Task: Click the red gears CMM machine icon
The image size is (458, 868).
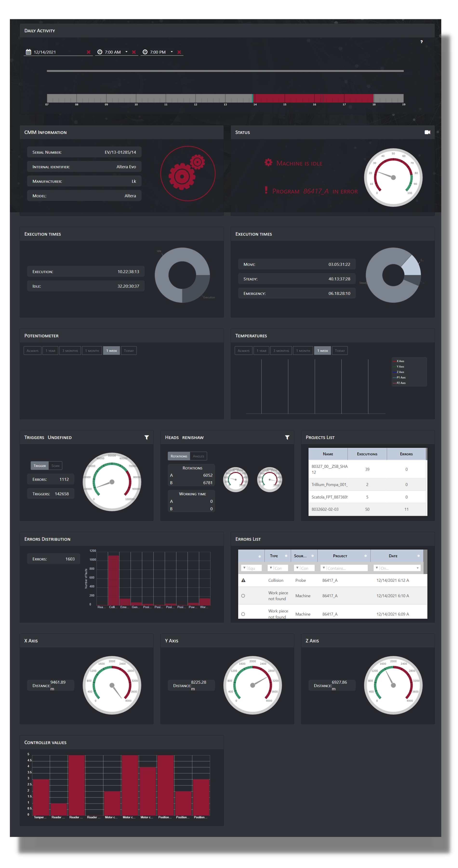Action: [188, 173]
